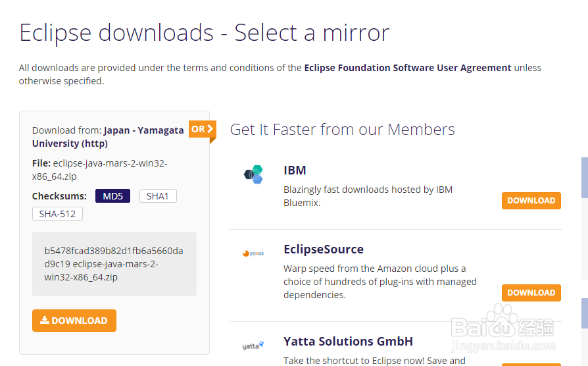Select the Yatta Solutions GmbH heading

[x=348, y=341]
